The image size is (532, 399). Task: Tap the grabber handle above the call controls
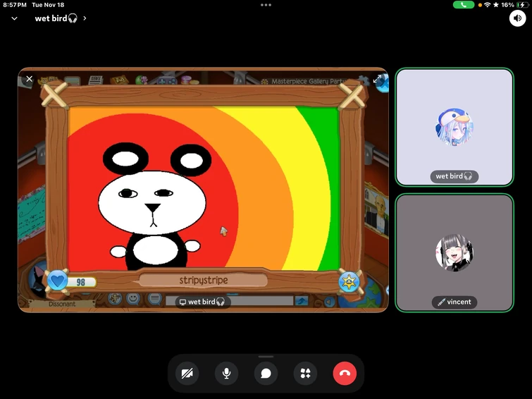(x=266, y=357)
